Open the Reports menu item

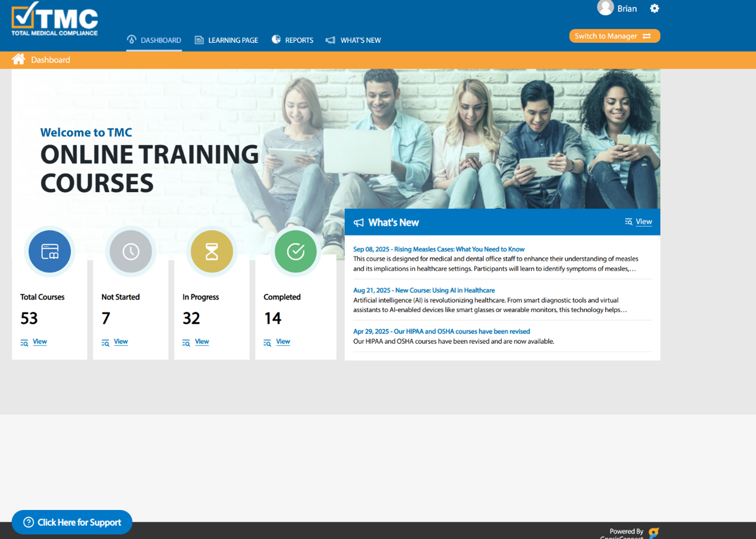293,40
